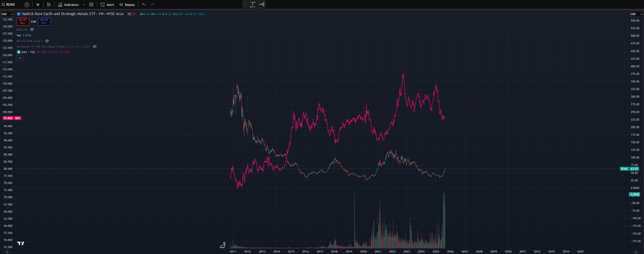Unhide the BB 200 EMA indicator
Screen dimensions: 644x254
click(47, 41)
